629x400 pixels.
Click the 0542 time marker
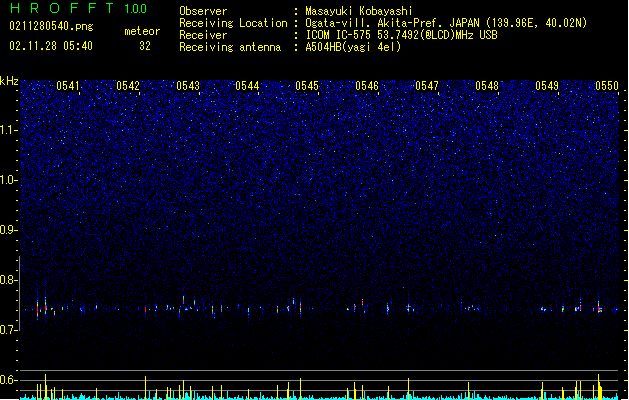pos(128,86)
